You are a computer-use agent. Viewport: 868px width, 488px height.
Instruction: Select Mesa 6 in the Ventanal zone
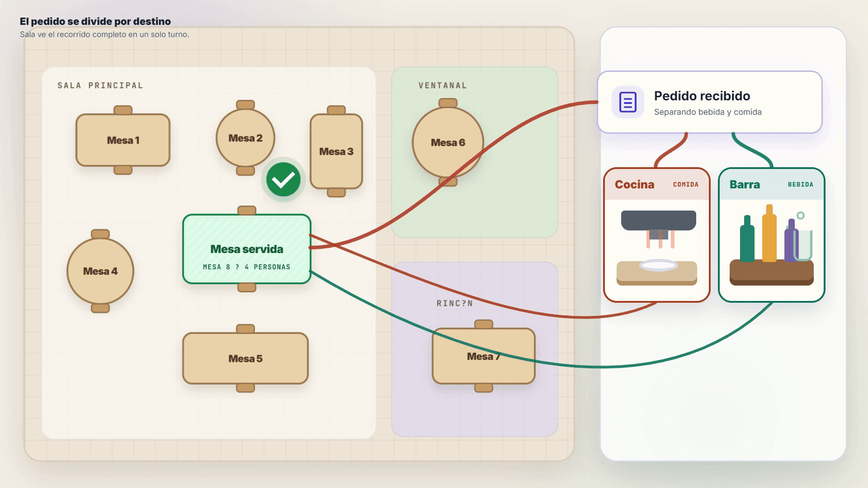point(448,142)
